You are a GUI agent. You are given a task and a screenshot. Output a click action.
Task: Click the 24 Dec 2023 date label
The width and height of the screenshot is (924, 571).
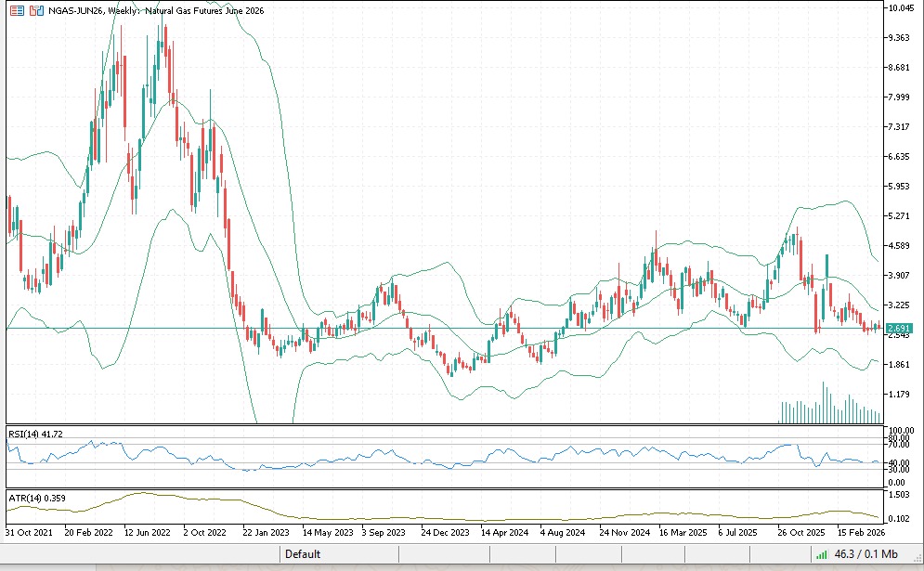(445, 533)
